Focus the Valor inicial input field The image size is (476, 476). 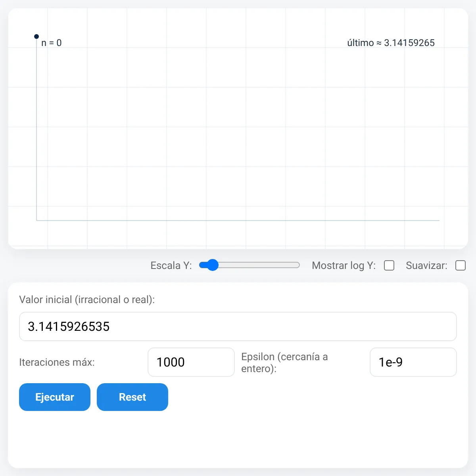(238, 326)
